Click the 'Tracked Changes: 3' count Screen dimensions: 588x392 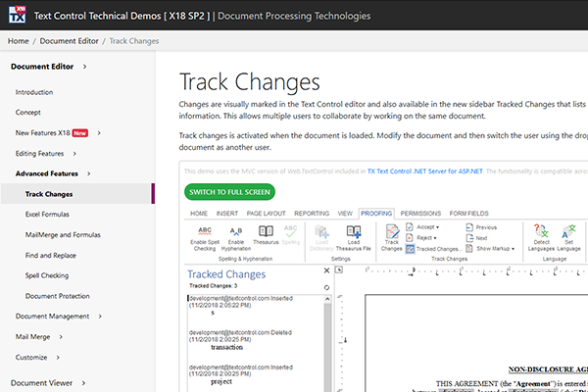pos(213,286)
